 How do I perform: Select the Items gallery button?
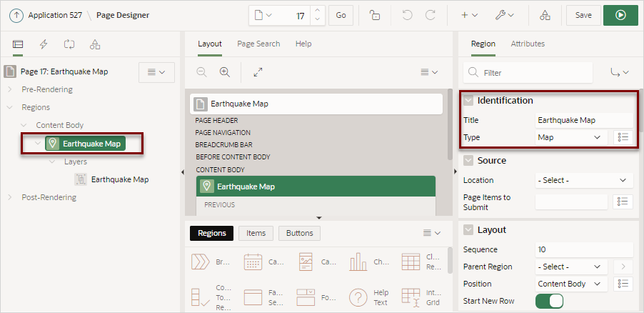(x=256, y=233)
